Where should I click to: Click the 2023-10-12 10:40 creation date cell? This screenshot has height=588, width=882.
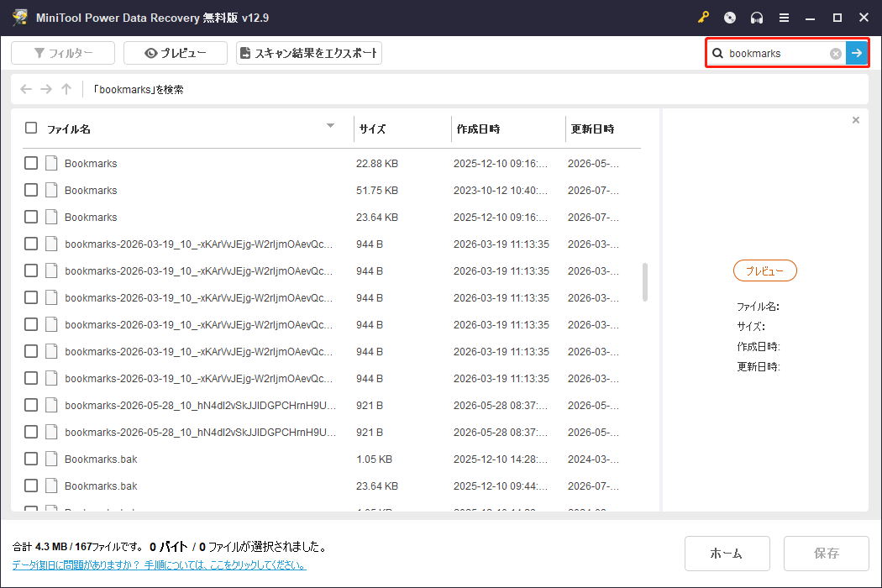(x=500, y=190)
